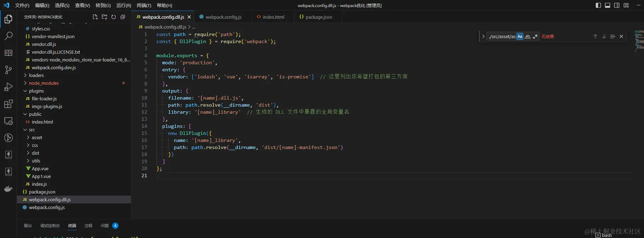Image resolution: width=644 pixels, height=238 pixels.
Task: Open file-loader.js in Explorer
Action: click(x=74, y=99)
